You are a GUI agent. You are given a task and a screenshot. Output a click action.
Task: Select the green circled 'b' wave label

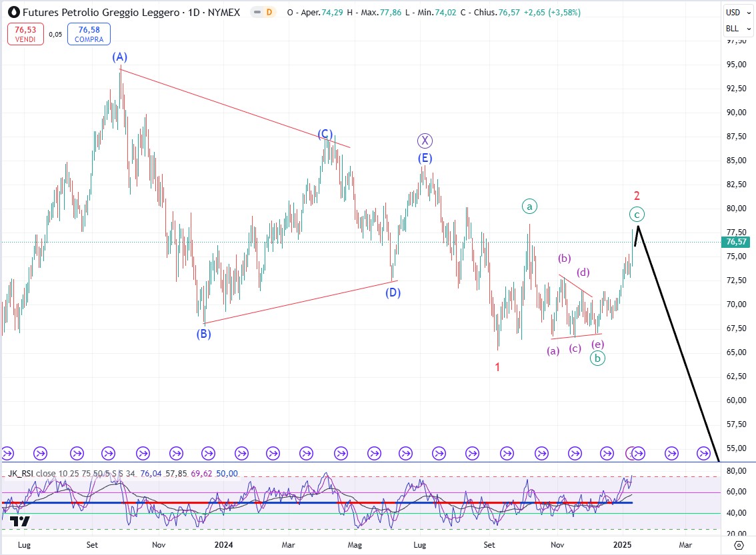(597, 358)
